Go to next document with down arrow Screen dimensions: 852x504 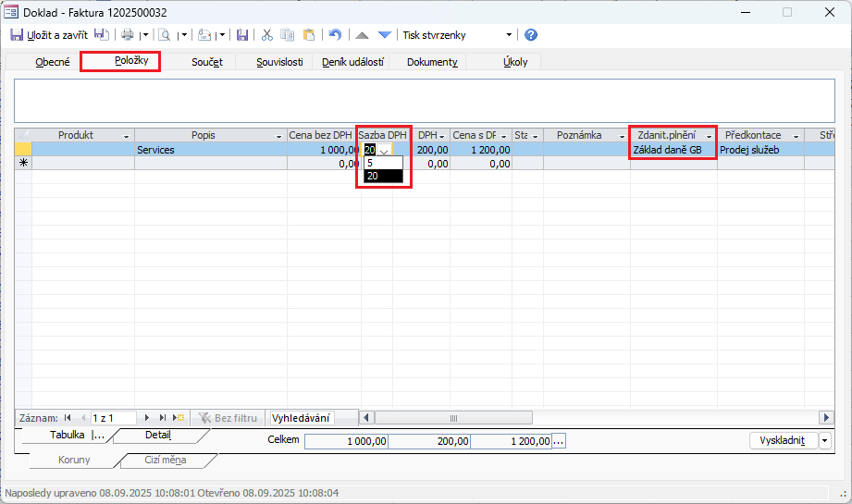(385, 35)
